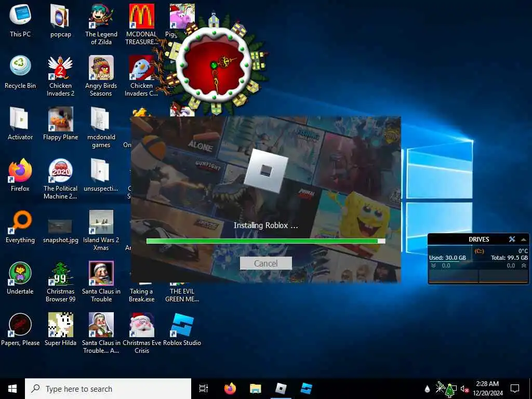Select the Taking a Break.exe label

(x=142, y=295)
